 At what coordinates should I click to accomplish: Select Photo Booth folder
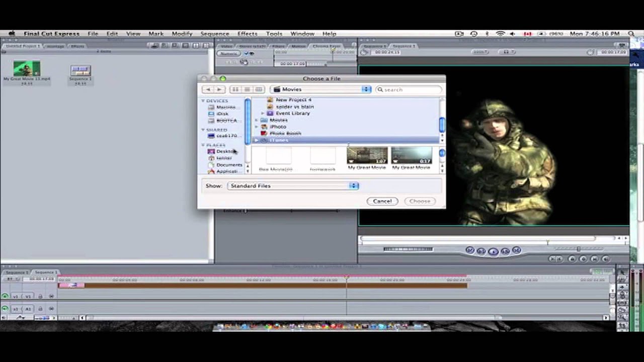(285, 133)
